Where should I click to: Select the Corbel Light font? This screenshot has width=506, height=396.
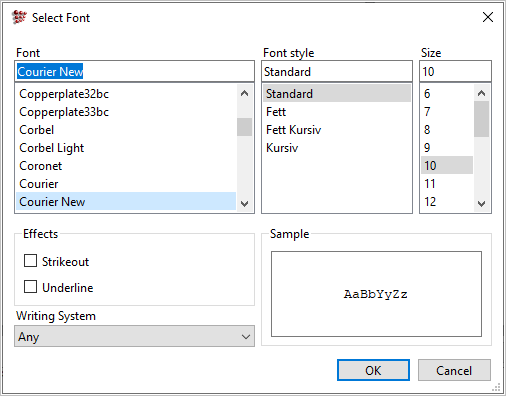pos(126,148)
